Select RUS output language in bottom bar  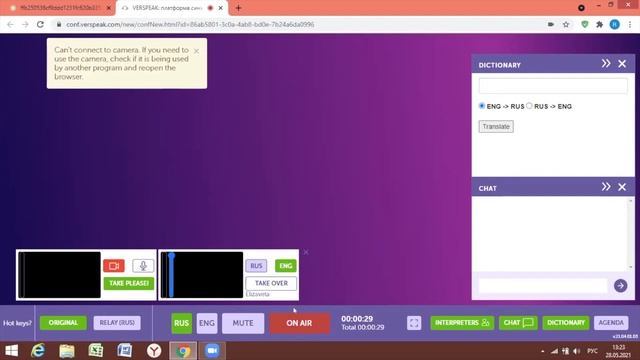(x=181, y=323)
